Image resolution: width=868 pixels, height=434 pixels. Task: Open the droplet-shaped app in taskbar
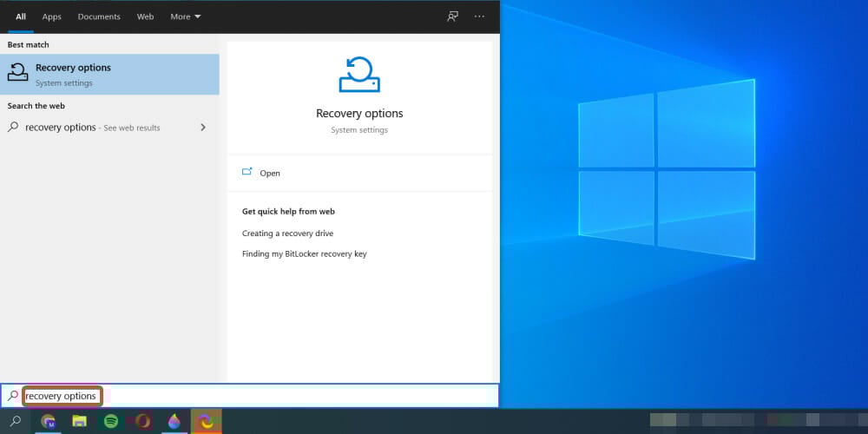pyautogui.click(x=174, y=422)
